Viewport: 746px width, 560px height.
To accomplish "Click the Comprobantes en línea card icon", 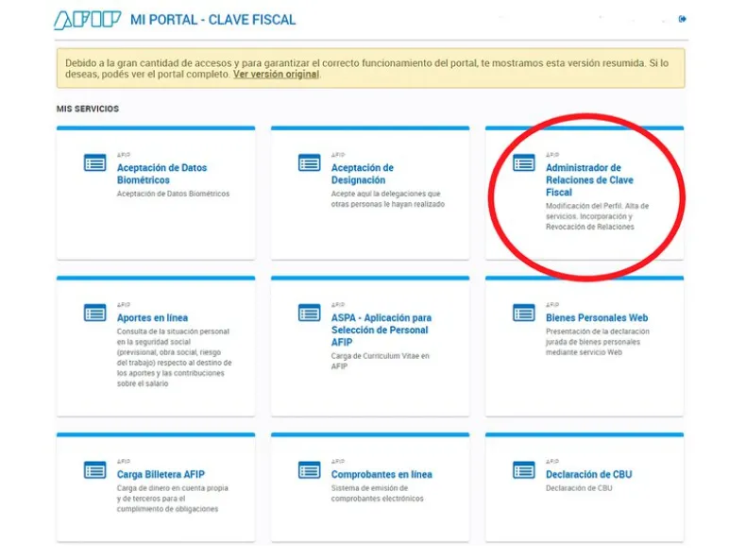I will (309, 469).
